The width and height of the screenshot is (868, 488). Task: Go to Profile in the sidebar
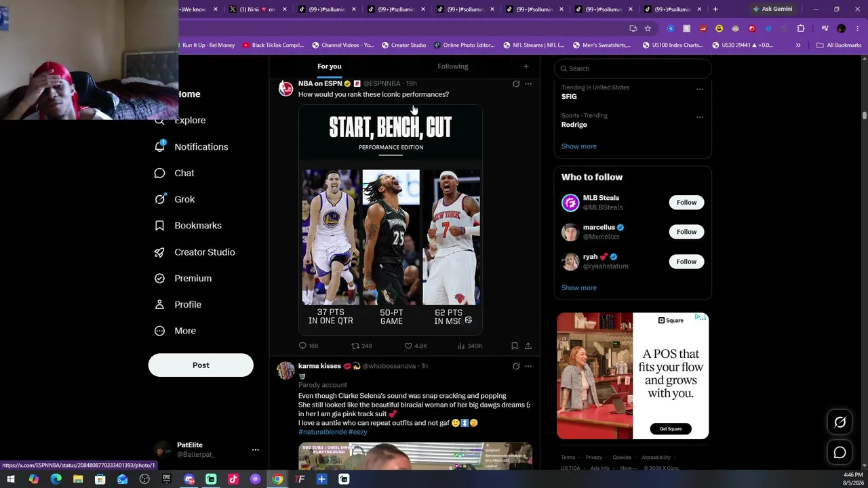(x=178, y=305)
